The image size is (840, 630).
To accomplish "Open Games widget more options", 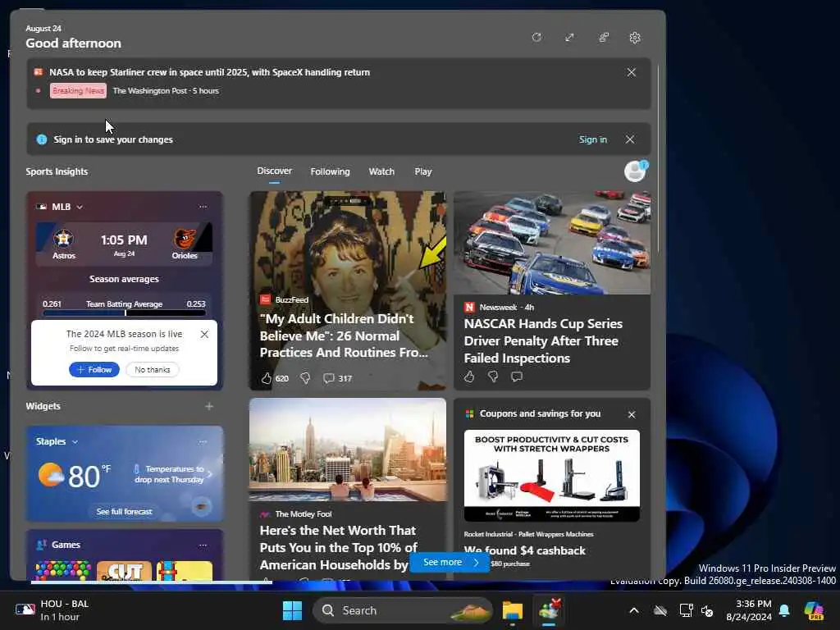I will pos(203,546).
